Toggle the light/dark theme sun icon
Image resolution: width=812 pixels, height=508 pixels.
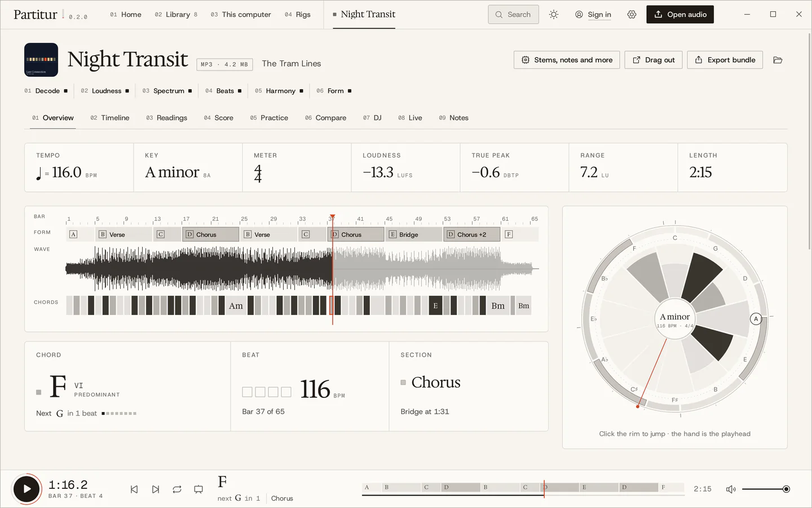[554, 15]
